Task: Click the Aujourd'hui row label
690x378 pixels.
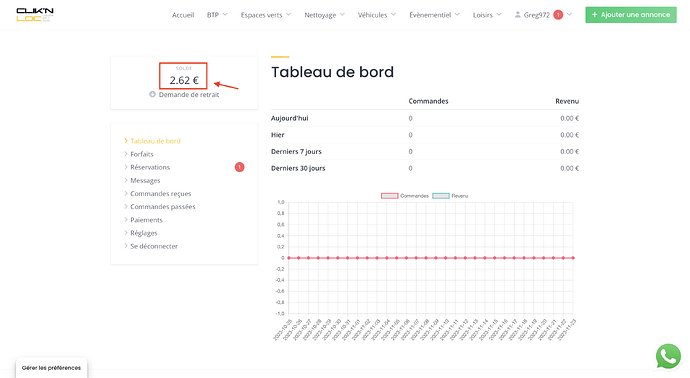Action: pos(290,118)
